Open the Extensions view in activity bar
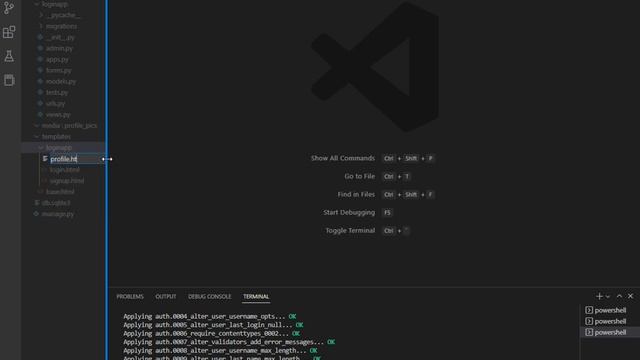 (x=9, y=32)
